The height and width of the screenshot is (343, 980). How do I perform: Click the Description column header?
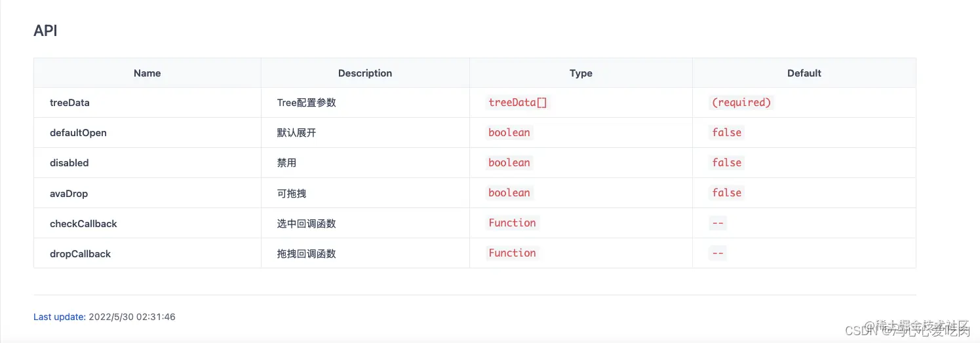coord(365,73)
